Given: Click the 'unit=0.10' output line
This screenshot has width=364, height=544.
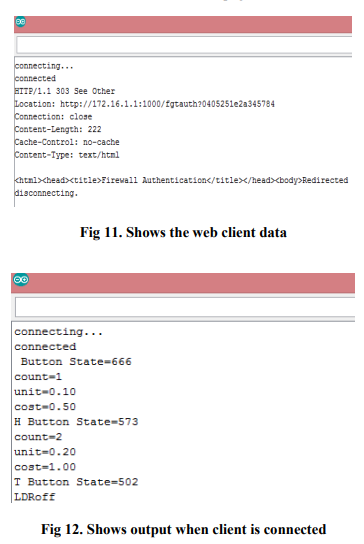Looking at the screenshot, I should [x=45, y=392].
